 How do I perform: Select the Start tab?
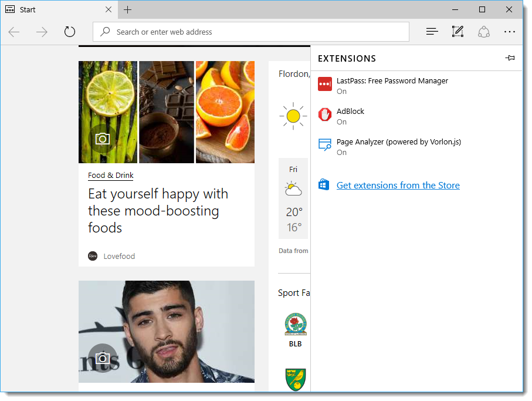click(x=53, y=9)
